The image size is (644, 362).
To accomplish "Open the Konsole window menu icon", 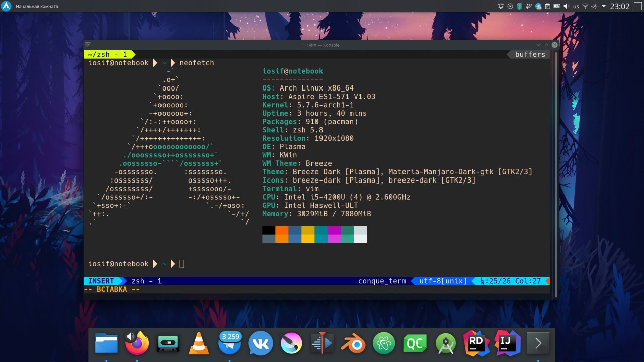I will coord(88,45).
